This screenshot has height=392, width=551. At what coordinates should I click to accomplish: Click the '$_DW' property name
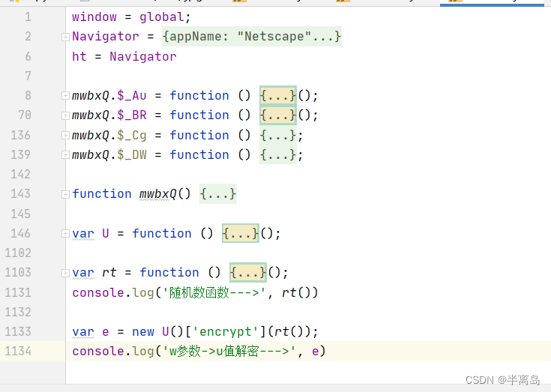[x=132, y=155]
